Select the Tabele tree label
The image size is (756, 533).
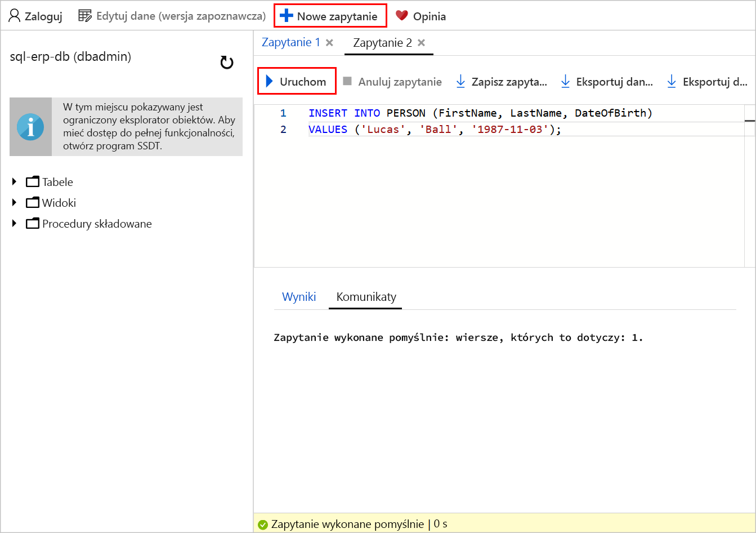pos(57,182)
